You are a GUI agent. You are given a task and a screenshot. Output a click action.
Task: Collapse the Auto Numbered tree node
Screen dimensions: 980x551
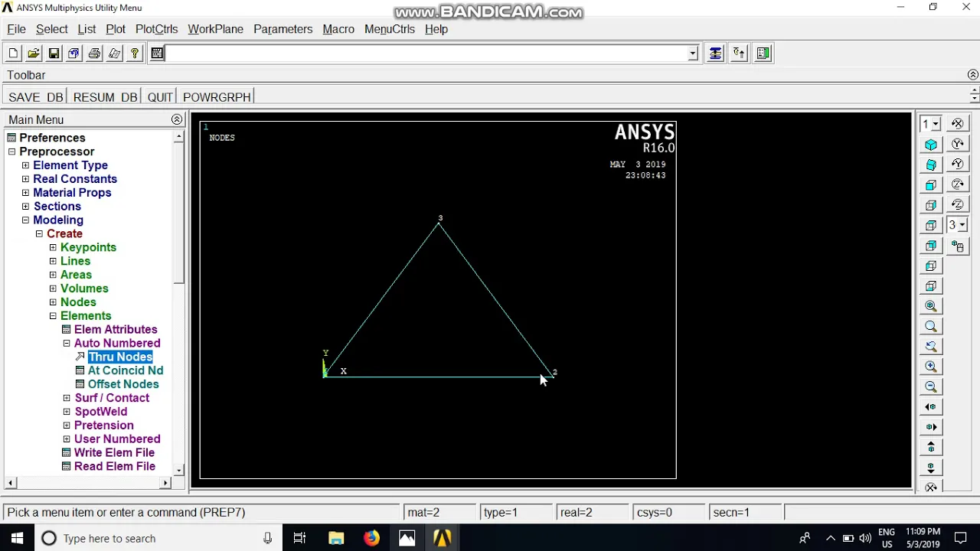pos(67,344)
